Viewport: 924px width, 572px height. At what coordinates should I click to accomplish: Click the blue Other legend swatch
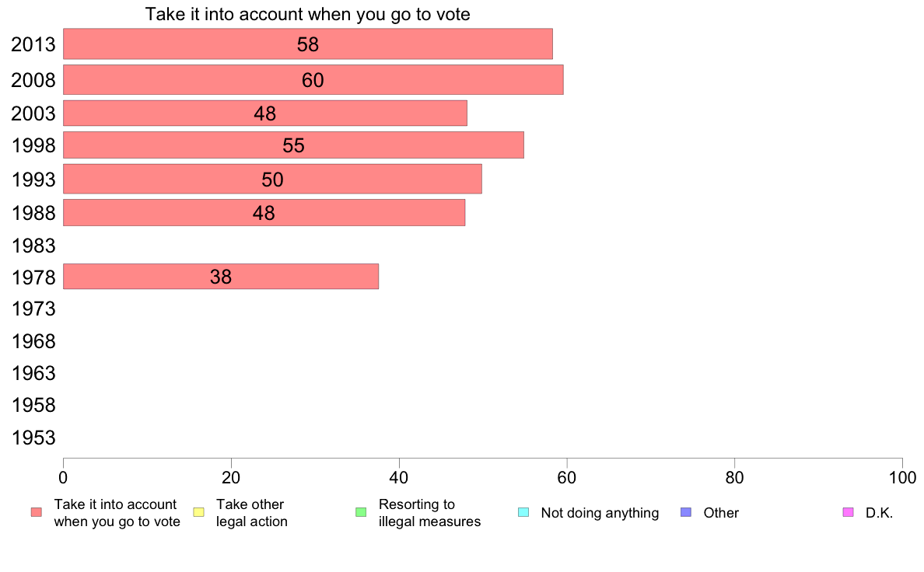coord(686,512)
